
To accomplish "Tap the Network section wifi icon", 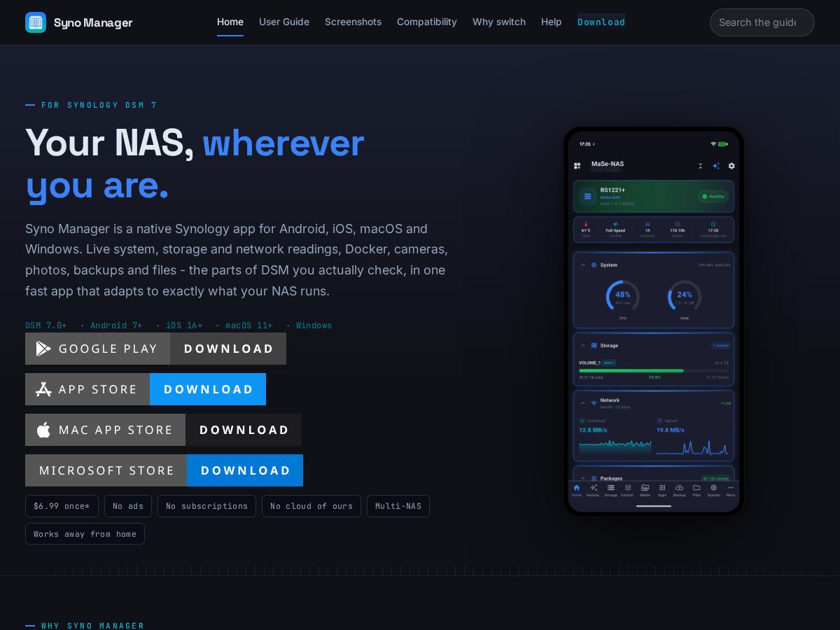I will [x=594, y=403].
